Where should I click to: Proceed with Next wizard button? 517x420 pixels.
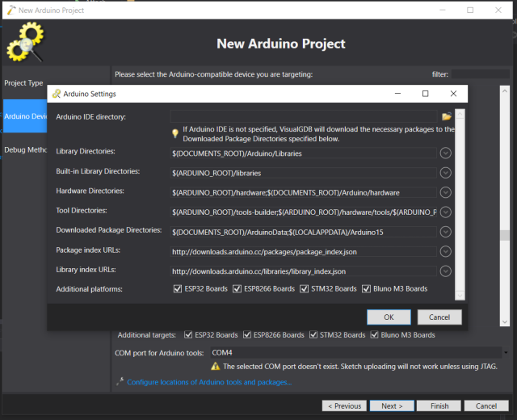(392, 405)
